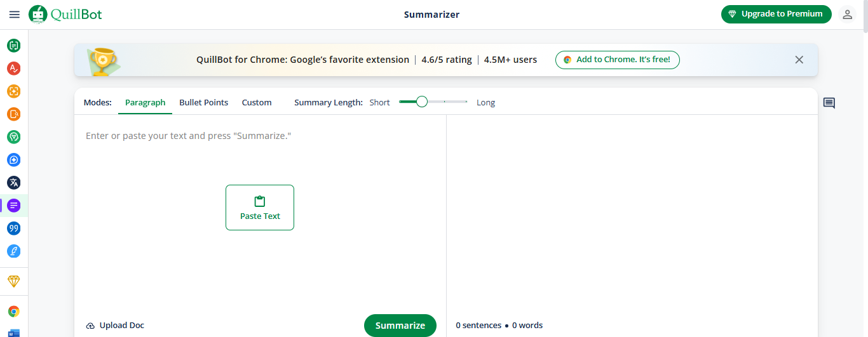Open the hamburger menu
The width and height of the screenshot is (868, 337).
14,14
